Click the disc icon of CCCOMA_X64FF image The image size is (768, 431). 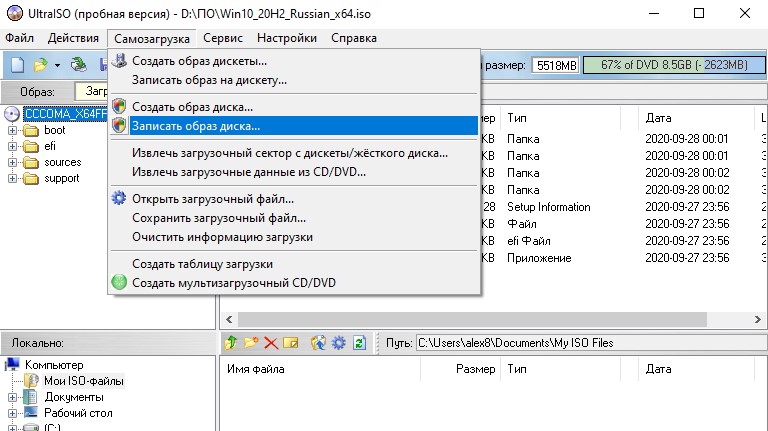tap(12, 114)
